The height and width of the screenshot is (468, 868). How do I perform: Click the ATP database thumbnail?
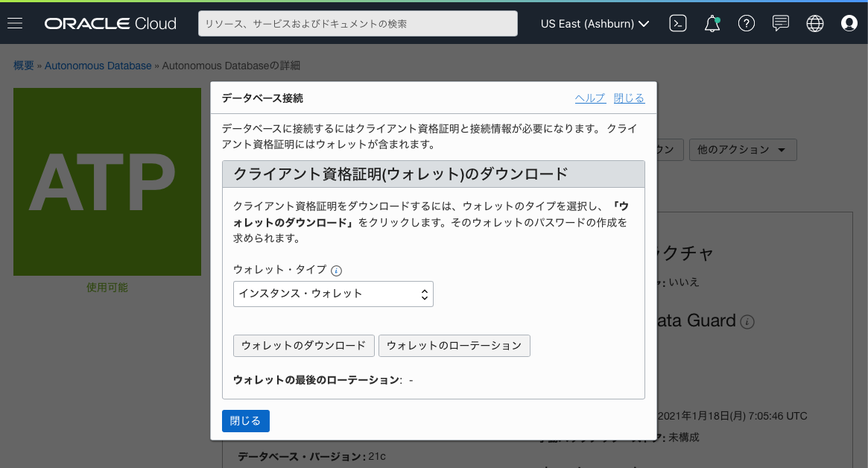(x=107, y=182)
